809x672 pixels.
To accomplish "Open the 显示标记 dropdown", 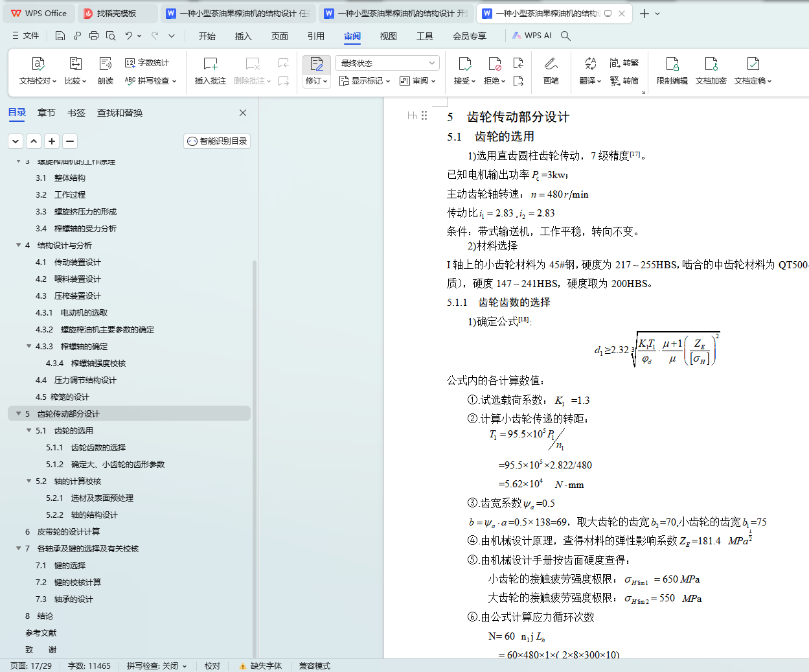I will pyautogui.click(x=365, y=81).
